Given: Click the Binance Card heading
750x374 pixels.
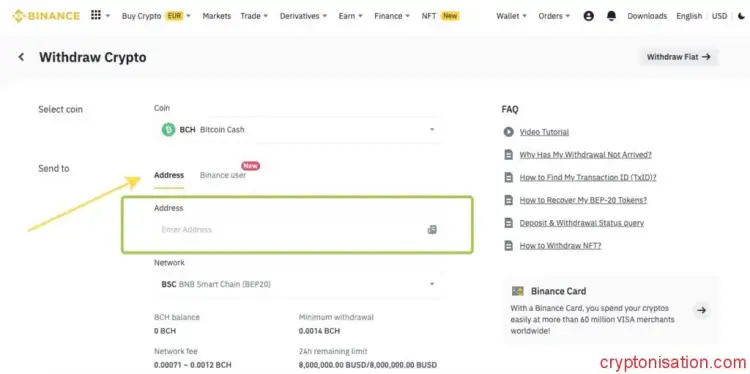Looking at the screenshot, I should pyautogui.click(x=558, y=291).
